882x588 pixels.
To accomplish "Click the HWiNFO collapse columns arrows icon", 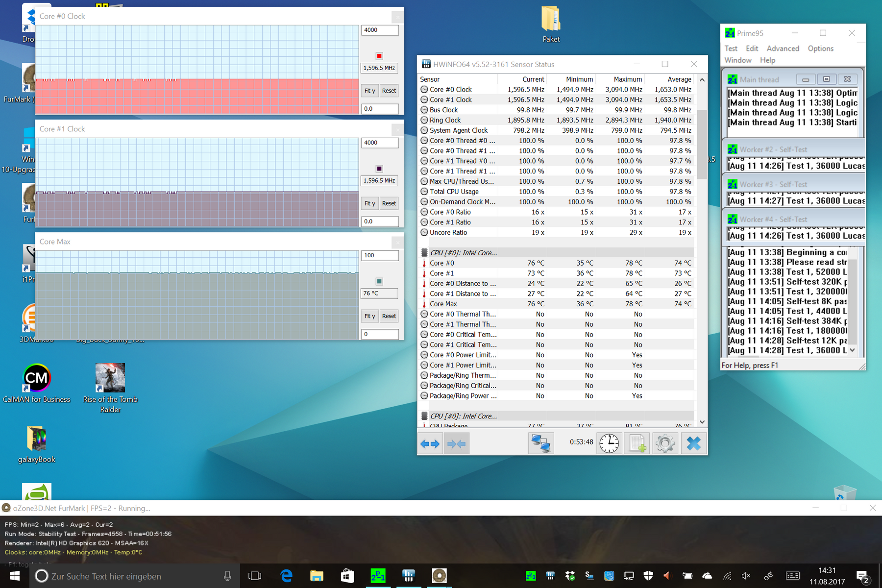I will coord(456,443).
